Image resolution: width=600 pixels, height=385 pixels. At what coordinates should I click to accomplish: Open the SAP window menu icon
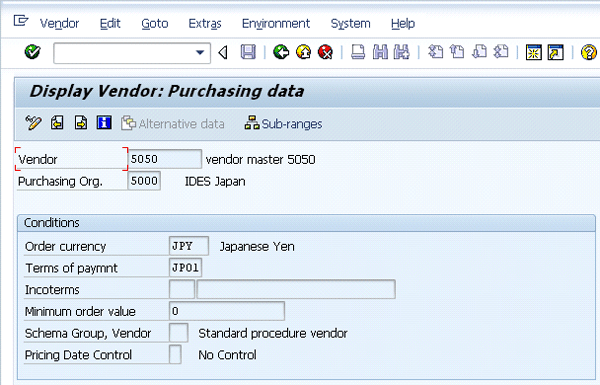pos(21,20)
